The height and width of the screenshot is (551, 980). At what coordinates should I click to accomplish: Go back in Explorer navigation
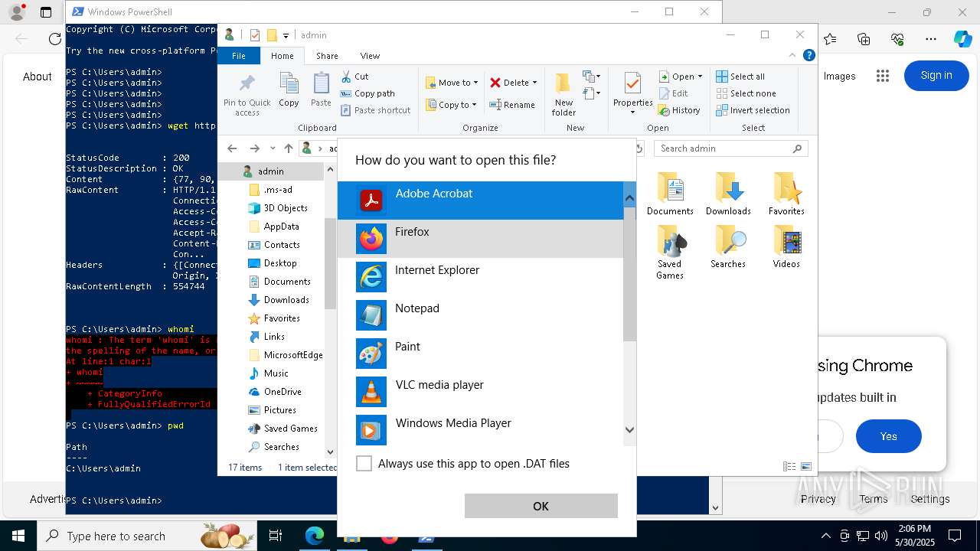point(232,148)
